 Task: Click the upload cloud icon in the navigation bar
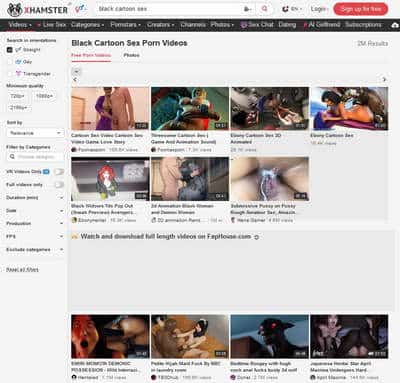(395, 25)
